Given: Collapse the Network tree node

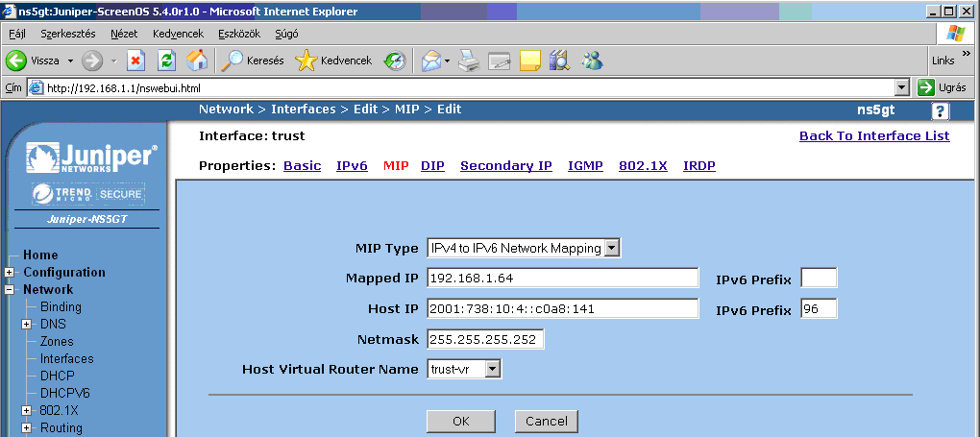Looking at the screenshot, I should (x=10, y=290).
